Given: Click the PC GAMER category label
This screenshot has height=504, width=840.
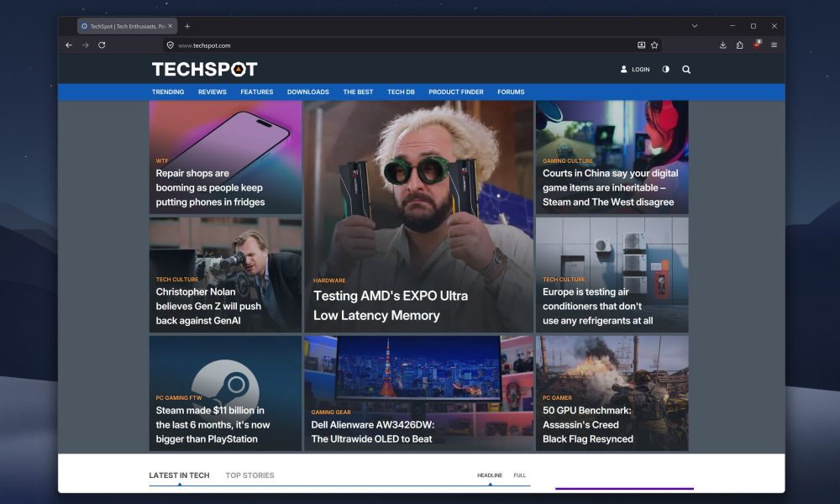Looking at the screenshot, I should [x=557, y=397].
